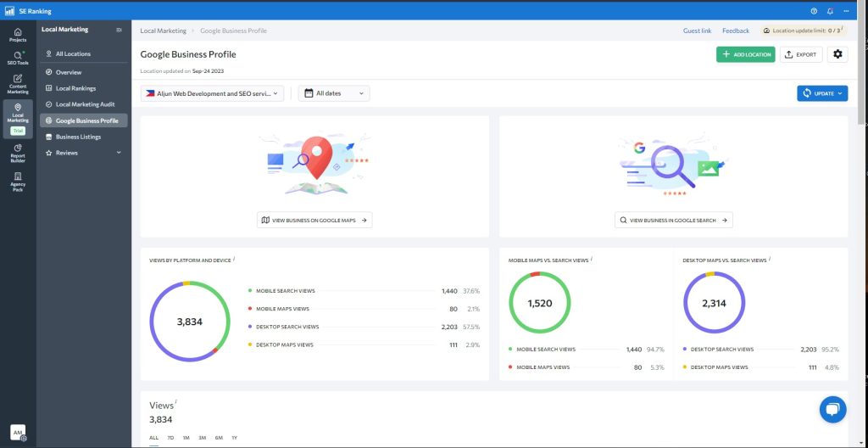Click Add Location button

pyautogui.click(x=746, y=54)
